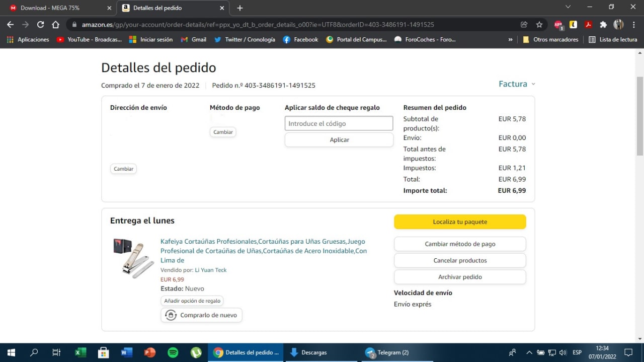Launch Excel from the taskbar
The width and height of the screenshot is (644, 362).
tap(80, 352)
